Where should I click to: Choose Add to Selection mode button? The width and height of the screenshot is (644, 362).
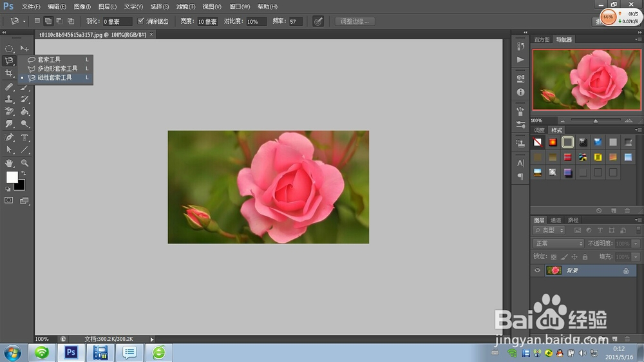(48, 21)
